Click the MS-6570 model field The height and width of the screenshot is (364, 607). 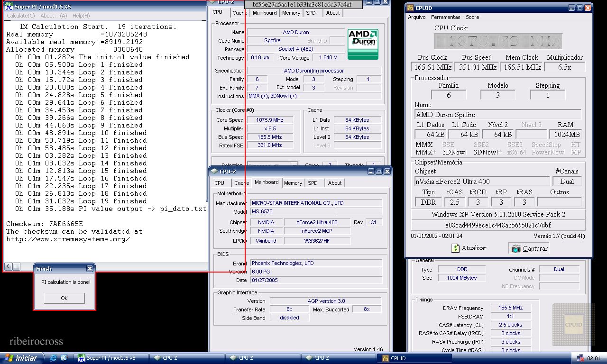click(x=292, y=211)
